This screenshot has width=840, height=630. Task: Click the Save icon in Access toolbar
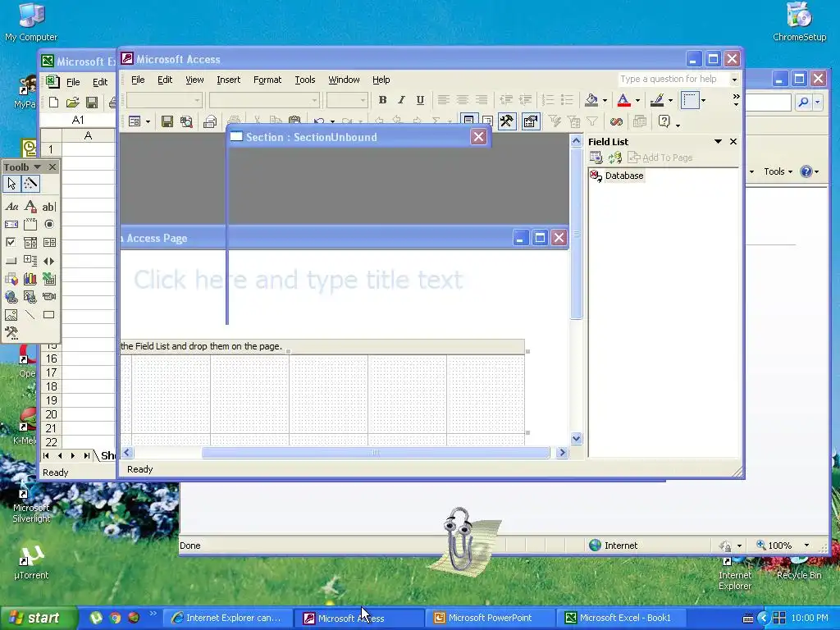pos(167,121)
